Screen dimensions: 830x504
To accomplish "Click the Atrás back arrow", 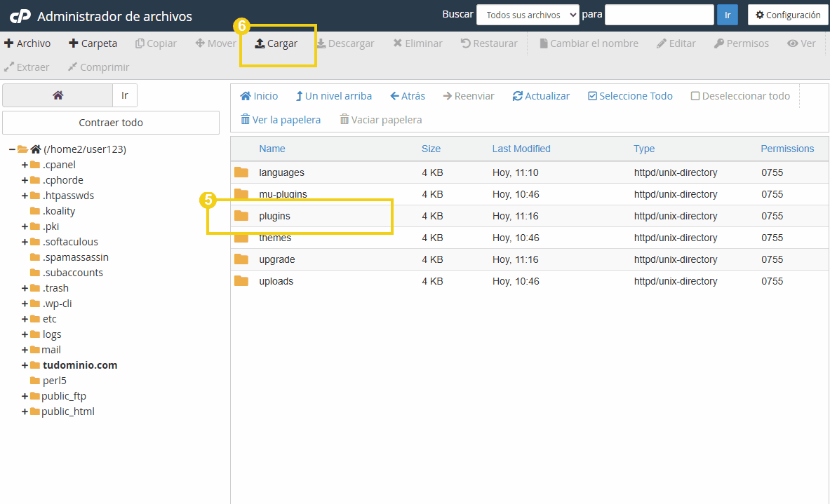I will [x=395, y=96].
